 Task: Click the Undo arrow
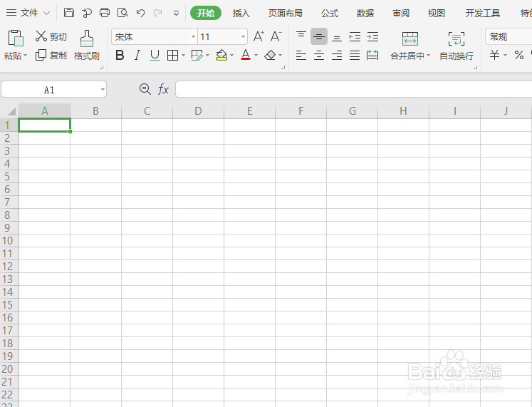click(x=140, y=13)
